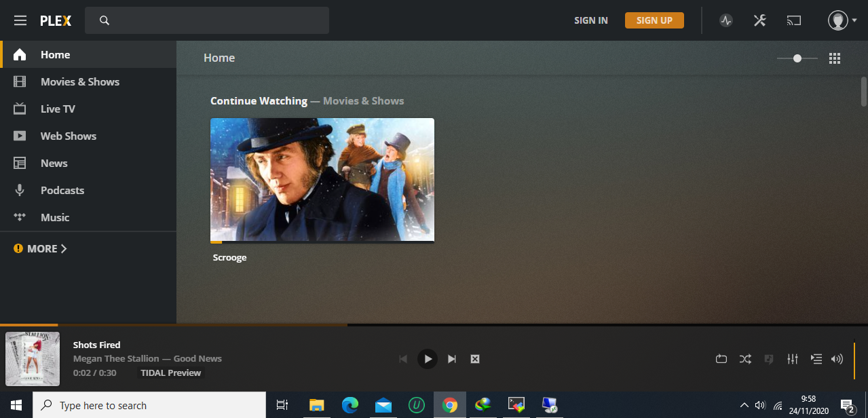Toggle repeat mode

(721, 359)
